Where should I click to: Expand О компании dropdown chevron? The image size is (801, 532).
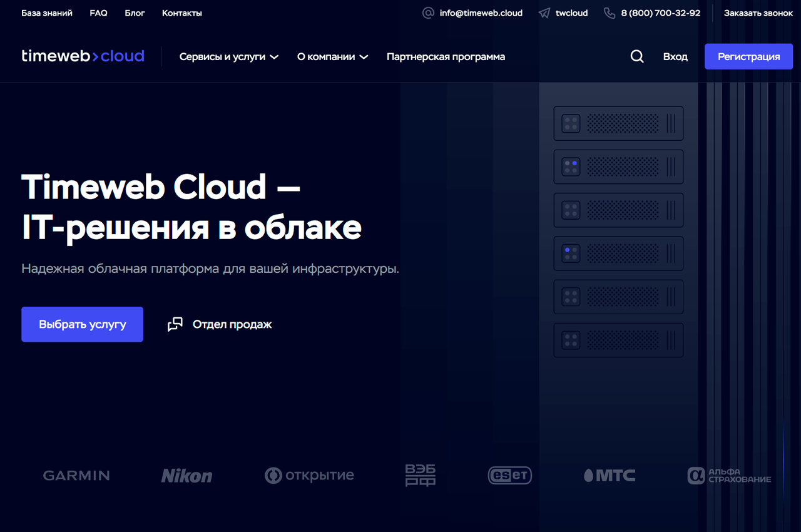coord(364,57)
